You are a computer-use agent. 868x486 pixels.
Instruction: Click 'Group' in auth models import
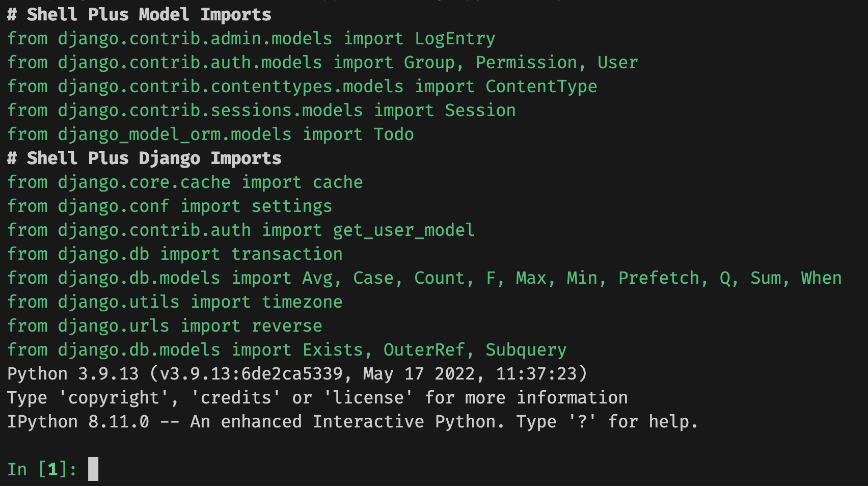pyautogui.click(x=429, y=63)
